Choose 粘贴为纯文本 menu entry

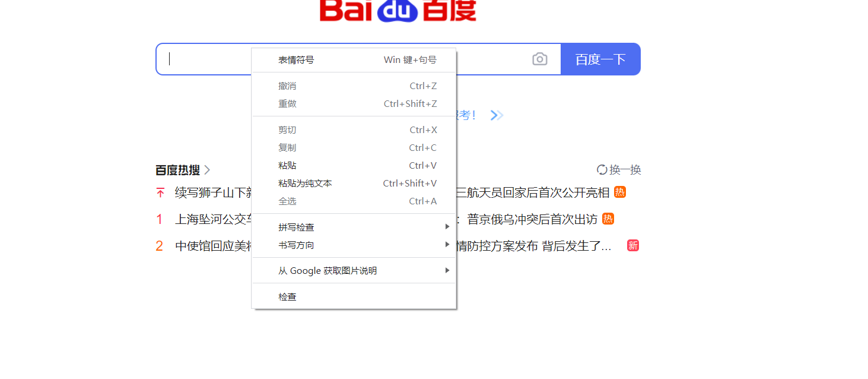pyautogui.click(x=354, y=183)
